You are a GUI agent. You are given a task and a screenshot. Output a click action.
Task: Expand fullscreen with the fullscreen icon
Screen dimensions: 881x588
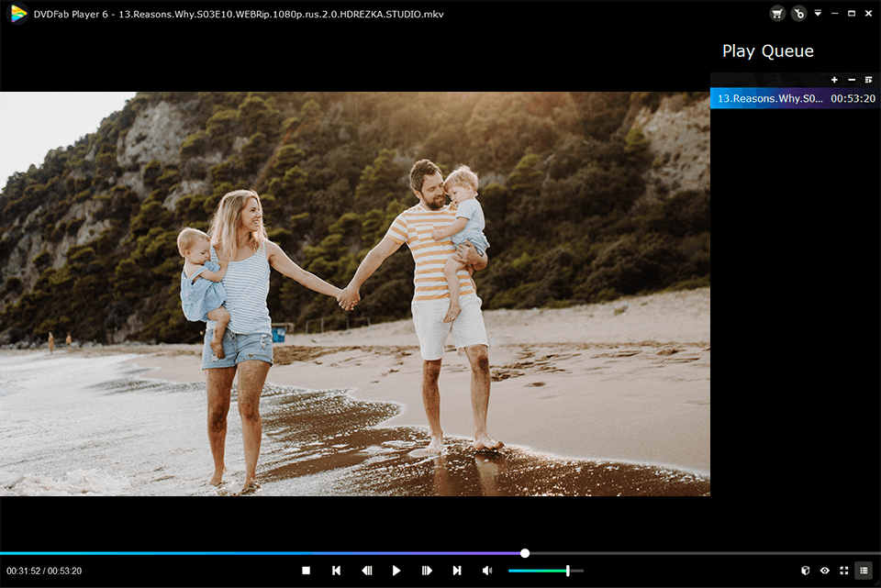[842, 571]
